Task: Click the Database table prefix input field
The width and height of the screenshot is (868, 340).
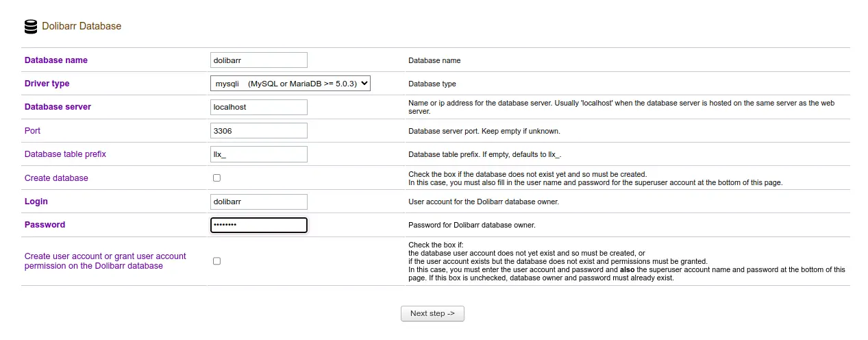Action: [x=259, y=154]
